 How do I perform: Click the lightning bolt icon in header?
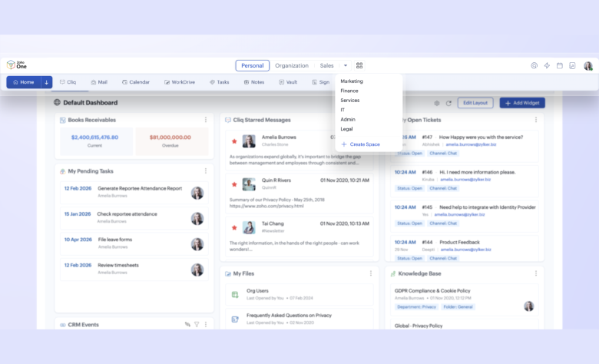[547, 66]
